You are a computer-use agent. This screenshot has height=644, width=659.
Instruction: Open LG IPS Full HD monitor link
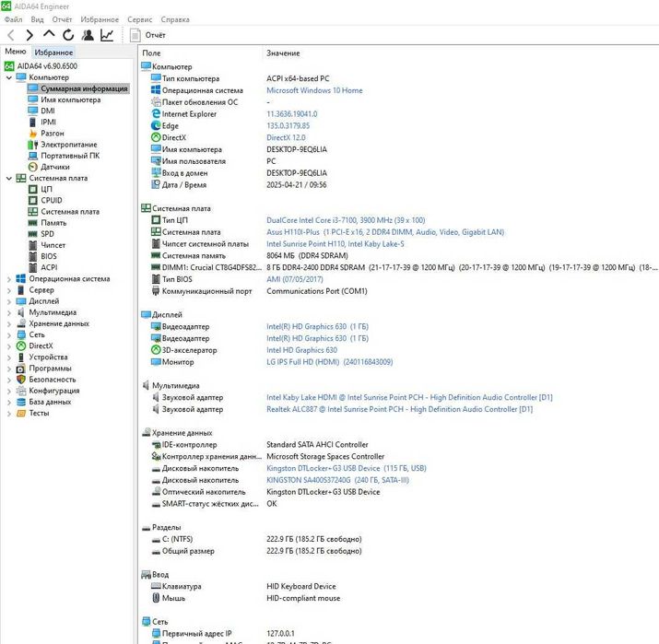tap(330, 362)
